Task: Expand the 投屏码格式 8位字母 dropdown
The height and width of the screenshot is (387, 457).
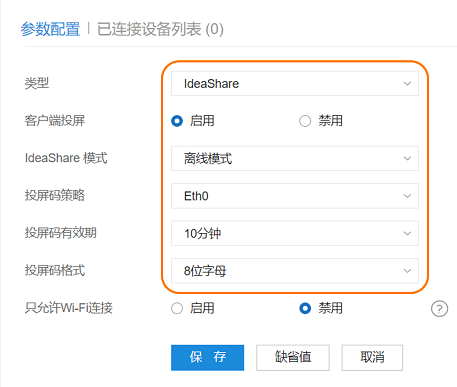Action: 295,271
